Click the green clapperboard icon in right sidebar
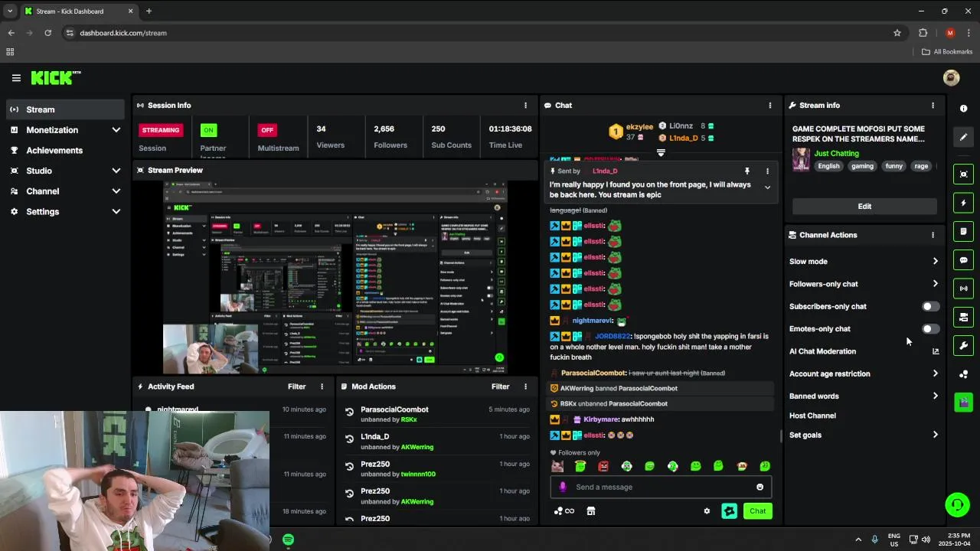Screen dimensions: 980x551 point(964,402)
